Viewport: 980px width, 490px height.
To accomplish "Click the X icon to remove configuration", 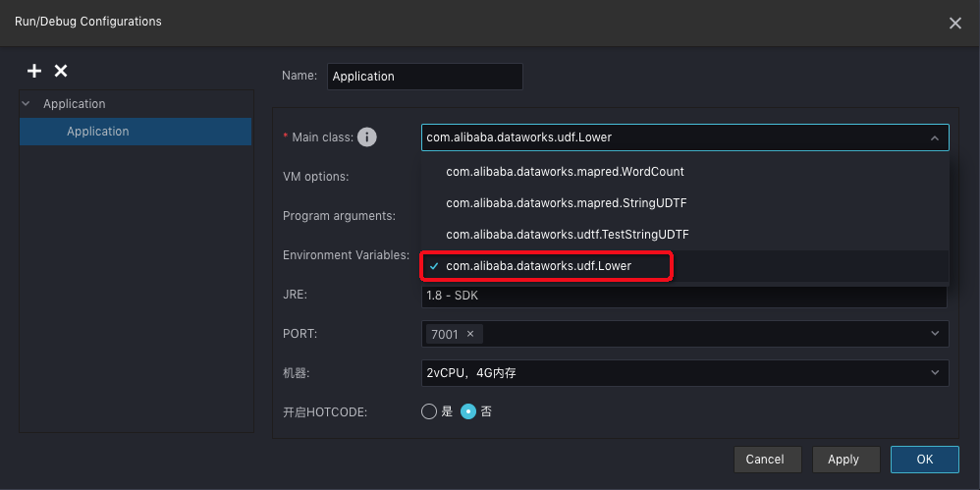I will pos(61,71).
